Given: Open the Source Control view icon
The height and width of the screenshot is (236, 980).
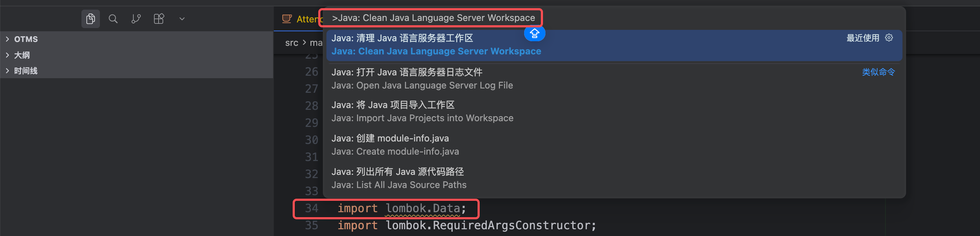Looking at the screenshot, I should [x=136, y=18].
